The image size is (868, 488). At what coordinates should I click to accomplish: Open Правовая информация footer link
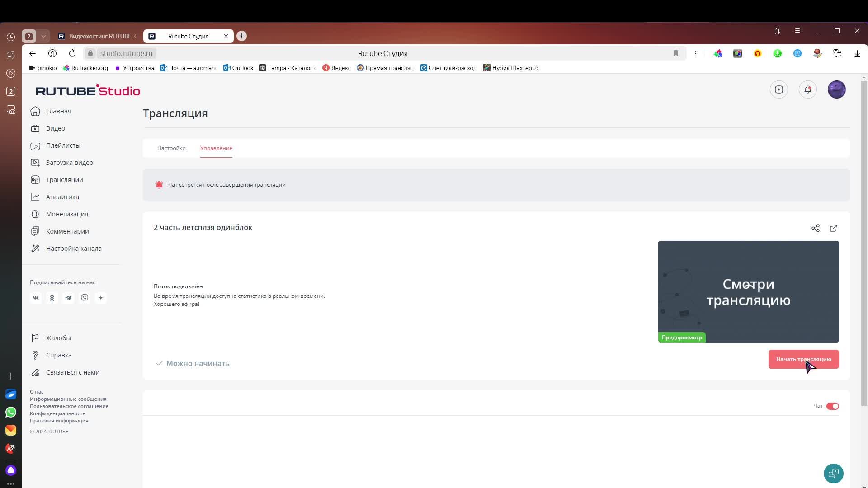click(x=59, y=421)
